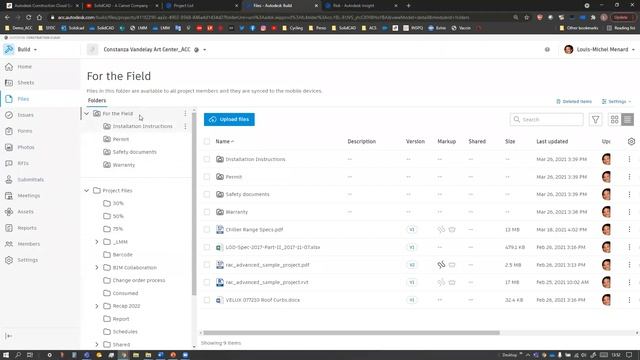Open the help icon in header

(547, 49)
